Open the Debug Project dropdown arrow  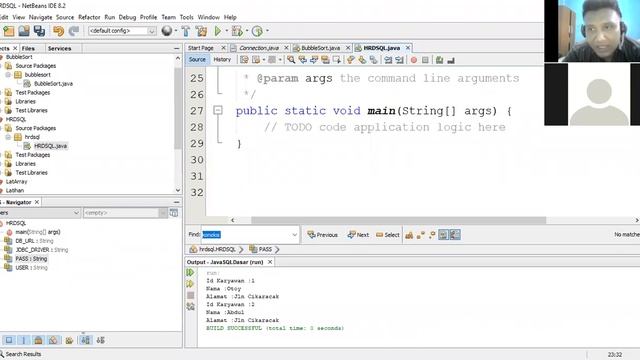click(247, 31)
